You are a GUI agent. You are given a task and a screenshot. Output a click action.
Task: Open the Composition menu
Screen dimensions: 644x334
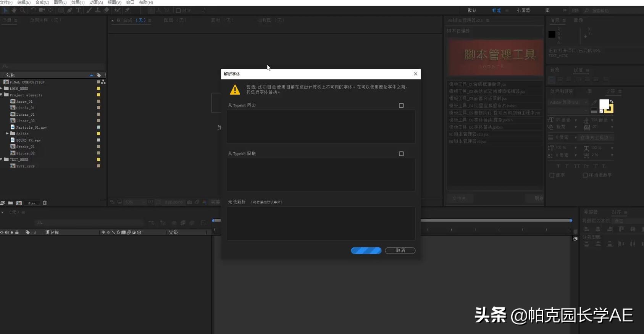tap(42, 2)
